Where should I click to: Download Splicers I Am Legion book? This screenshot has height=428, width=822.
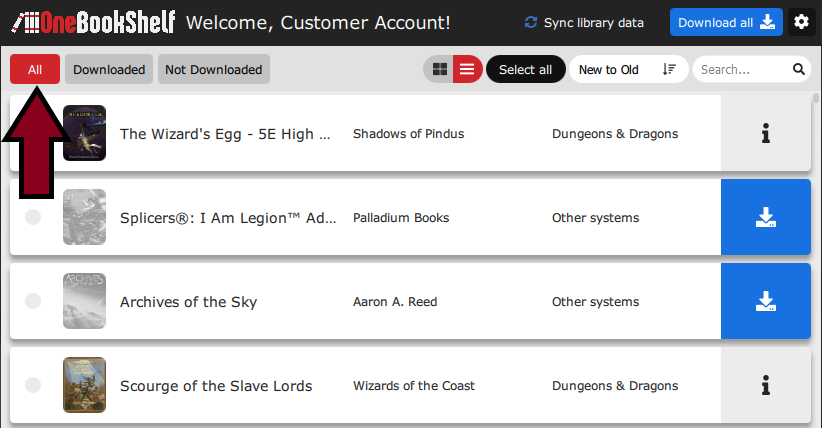click(x=765, y=218)
